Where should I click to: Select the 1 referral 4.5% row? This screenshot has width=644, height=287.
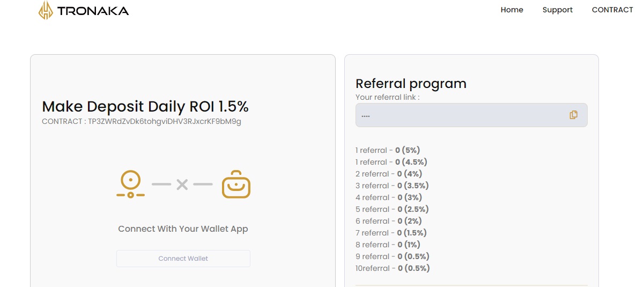[x=391, y=162]
